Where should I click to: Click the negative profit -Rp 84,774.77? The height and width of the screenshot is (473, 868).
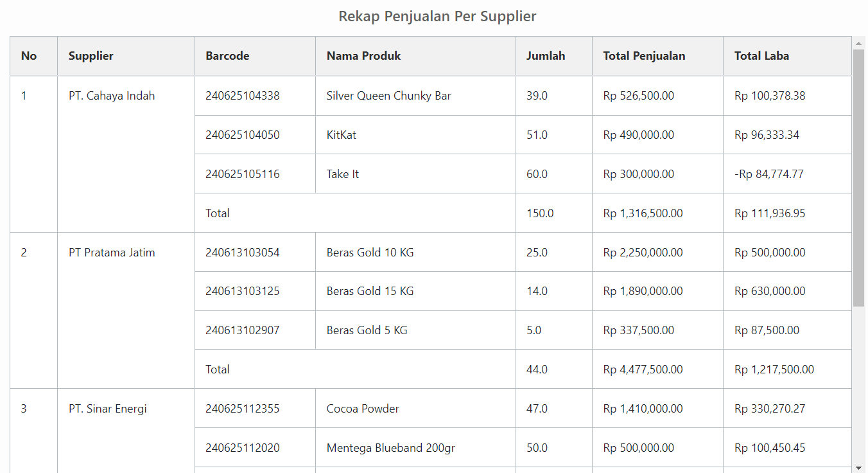click(768, 174)
